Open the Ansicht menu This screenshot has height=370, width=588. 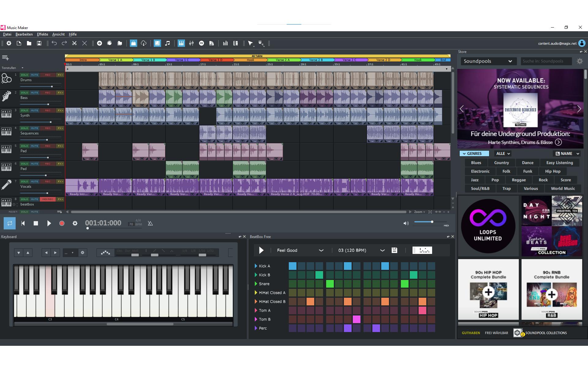coord(58,34)
